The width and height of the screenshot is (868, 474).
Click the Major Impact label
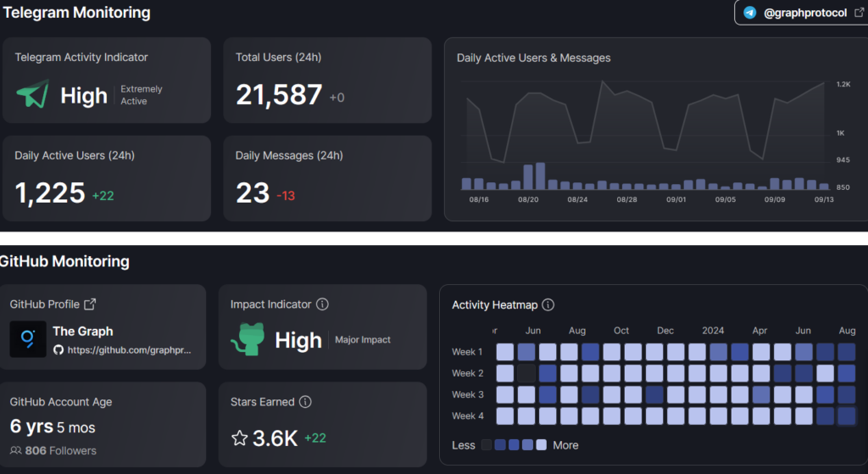[x=363, y=339]
